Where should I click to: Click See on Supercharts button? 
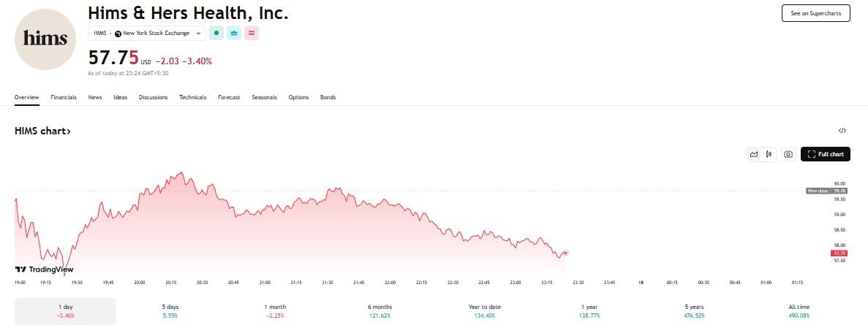816,12
